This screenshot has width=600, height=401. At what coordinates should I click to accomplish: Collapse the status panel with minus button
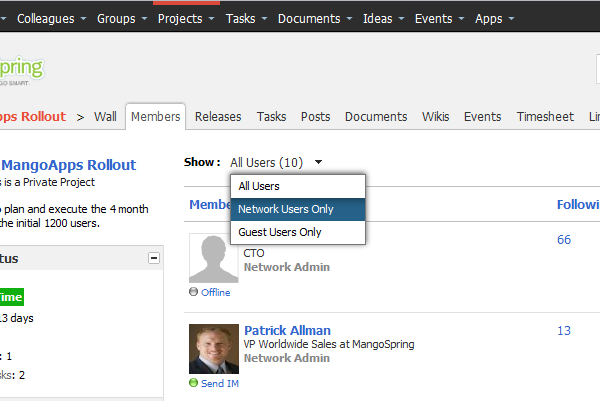[154, 258]
